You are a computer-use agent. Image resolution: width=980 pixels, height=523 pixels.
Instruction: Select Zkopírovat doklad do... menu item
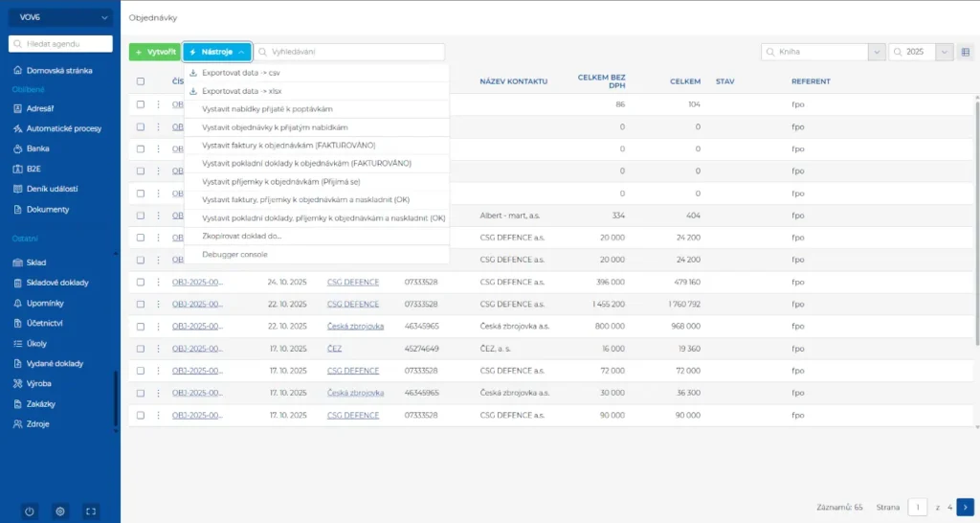242,236
